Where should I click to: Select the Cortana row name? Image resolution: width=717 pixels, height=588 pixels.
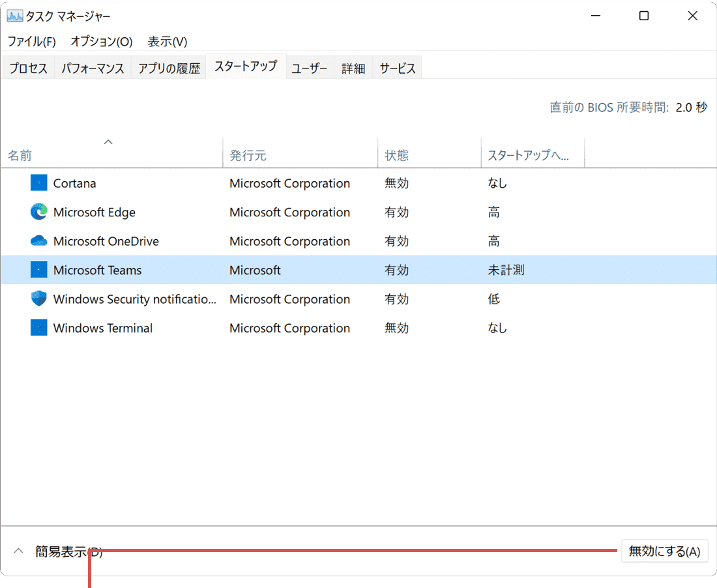pyautogui.click(x=74, y=183)
